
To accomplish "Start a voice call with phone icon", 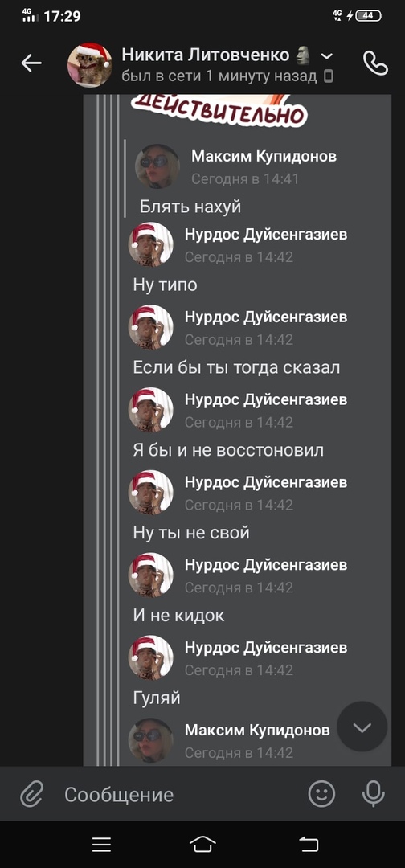I will point(376,63).
